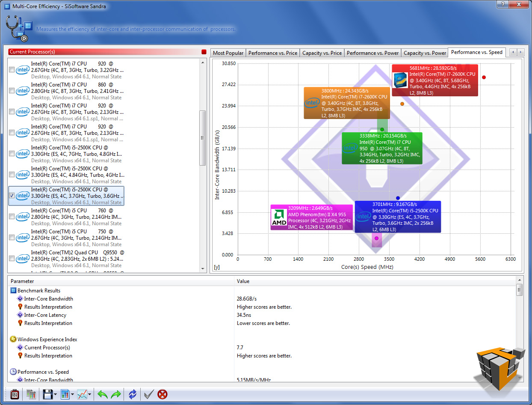Click the Benchmark Results blue square icon
Image resolution: width=532 pixels, height=405 pixels.
(13, 291)
